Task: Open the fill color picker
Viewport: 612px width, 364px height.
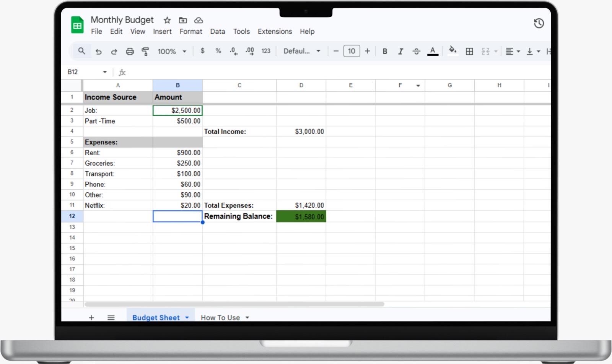Action: tap(452, 50)
